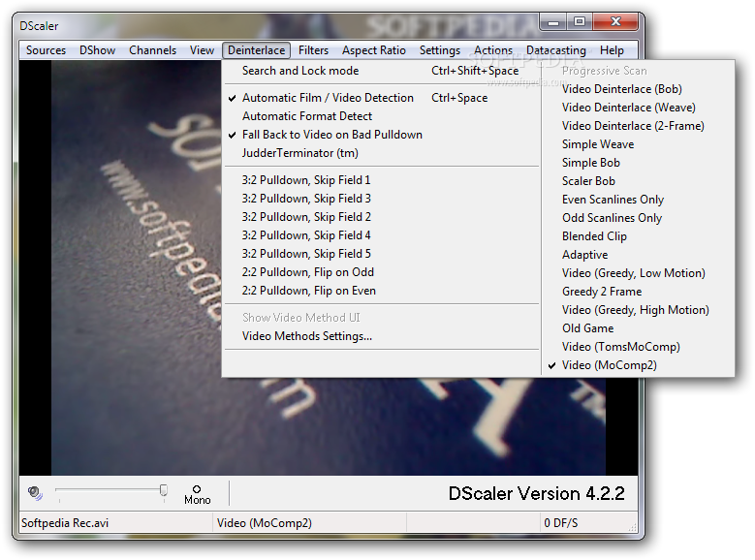Open the Aspect Ratio menu

pos(374,50)
